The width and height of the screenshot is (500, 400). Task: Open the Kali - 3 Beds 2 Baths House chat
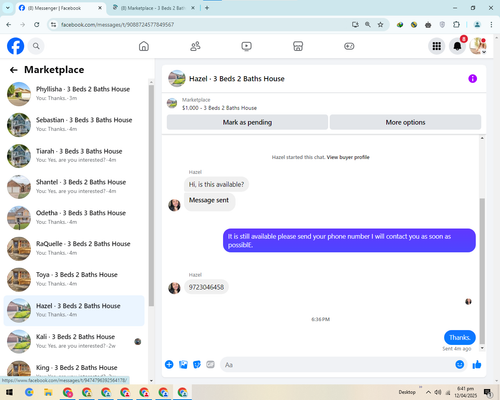point(74,341)
